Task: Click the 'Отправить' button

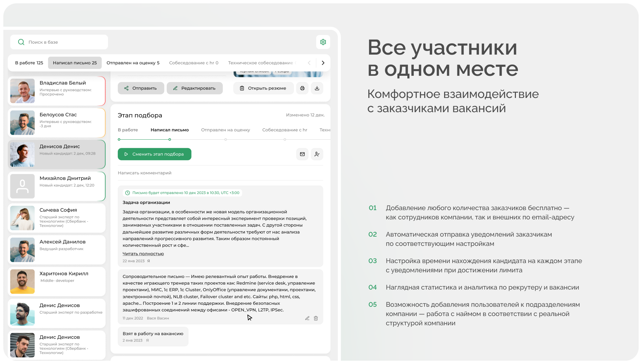Action: (141, 88)
